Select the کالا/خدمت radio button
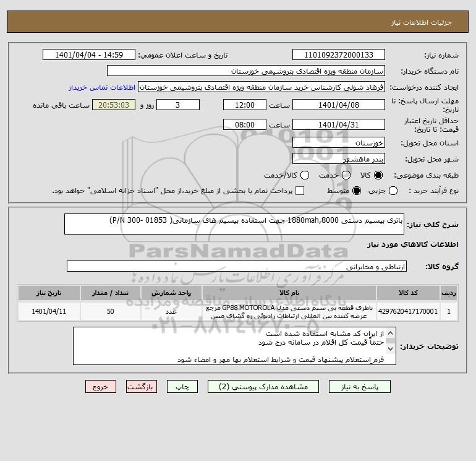Image resolution: width=476 pixels, height=461 pixels. [x=305, y=175]
